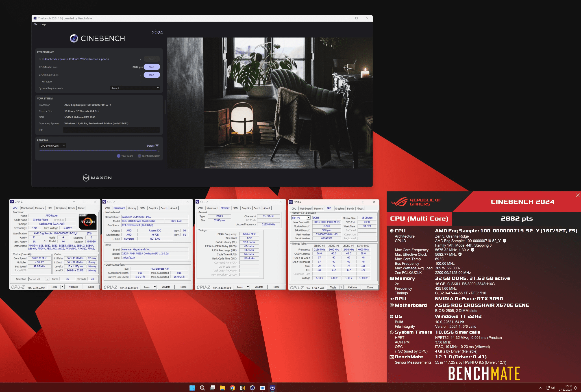
Task: Show hidden system tray icons chevron
Action: (x=540, y=388)
